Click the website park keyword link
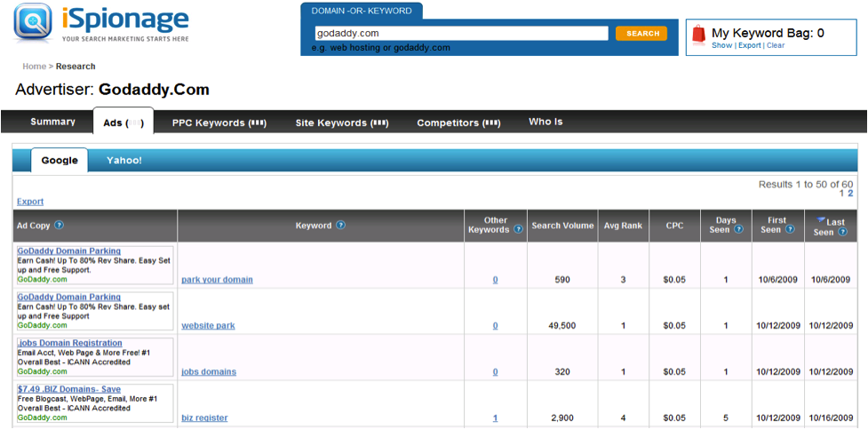 [208, 325]
